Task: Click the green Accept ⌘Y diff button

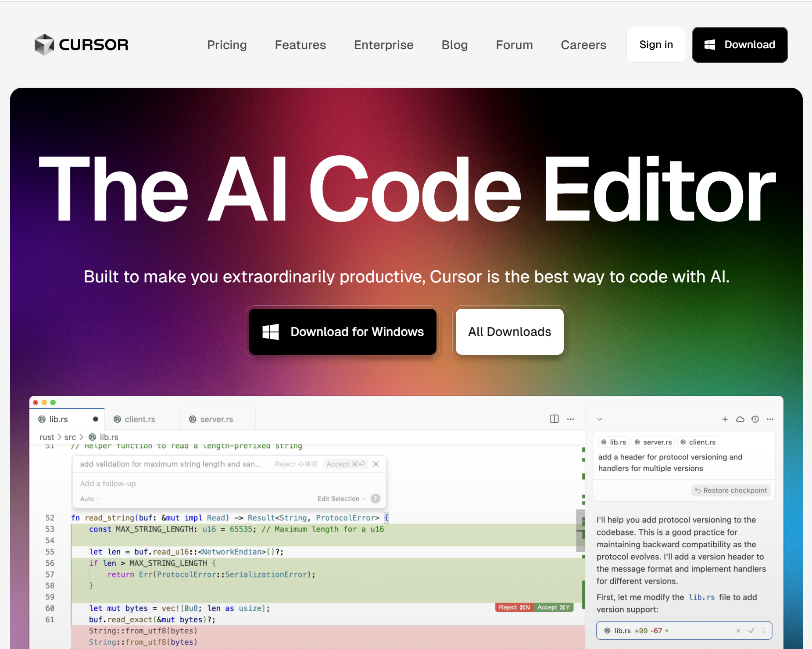Action: pos(554,607)
